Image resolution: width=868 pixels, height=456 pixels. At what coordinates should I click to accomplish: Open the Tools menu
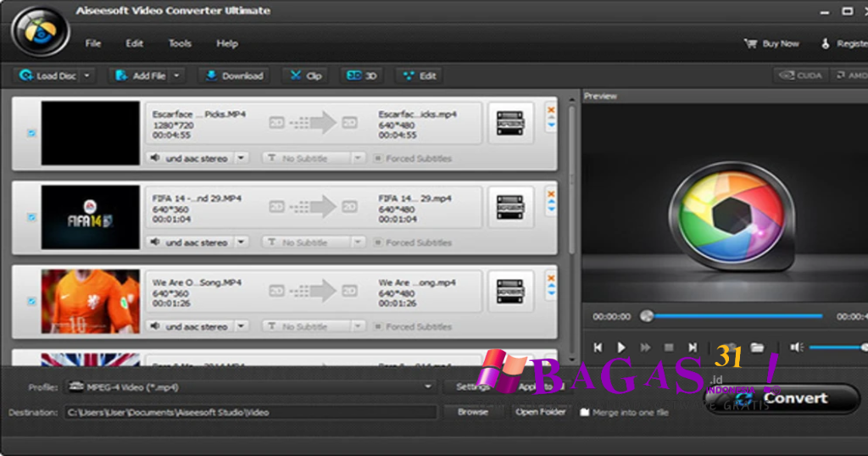[x=180, y=43]
